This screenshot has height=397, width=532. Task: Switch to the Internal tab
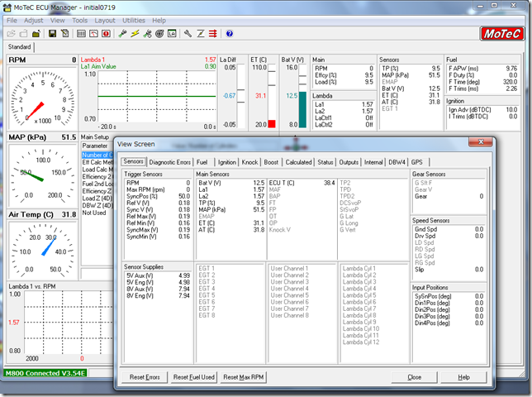point(373,162)
